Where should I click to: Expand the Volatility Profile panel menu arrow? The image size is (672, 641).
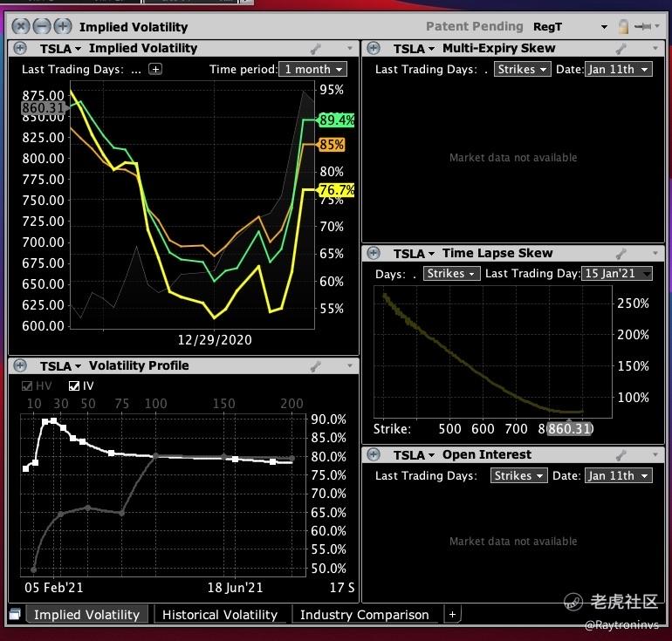(350, 365)
